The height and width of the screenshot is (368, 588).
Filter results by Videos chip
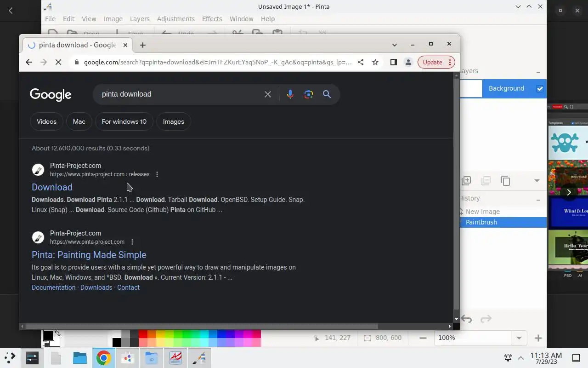coord(46,121)
